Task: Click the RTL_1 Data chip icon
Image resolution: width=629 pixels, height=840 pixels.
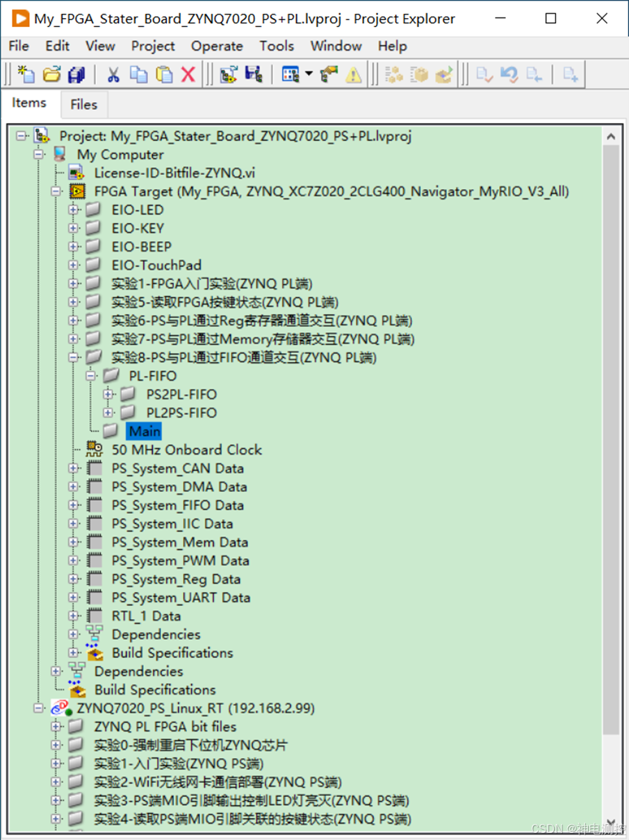Action: 95,616
